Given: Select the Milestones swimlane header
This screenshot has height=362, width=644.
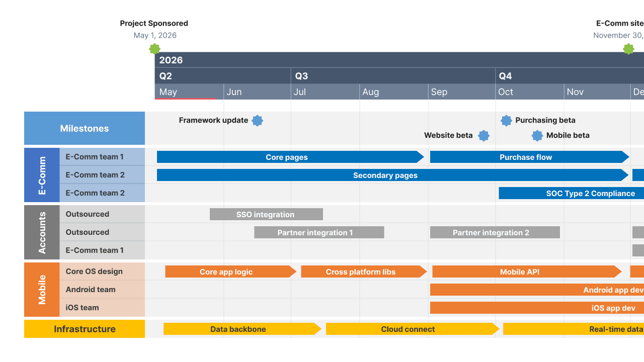Looking at the screenshot, I should click(85, 128).
